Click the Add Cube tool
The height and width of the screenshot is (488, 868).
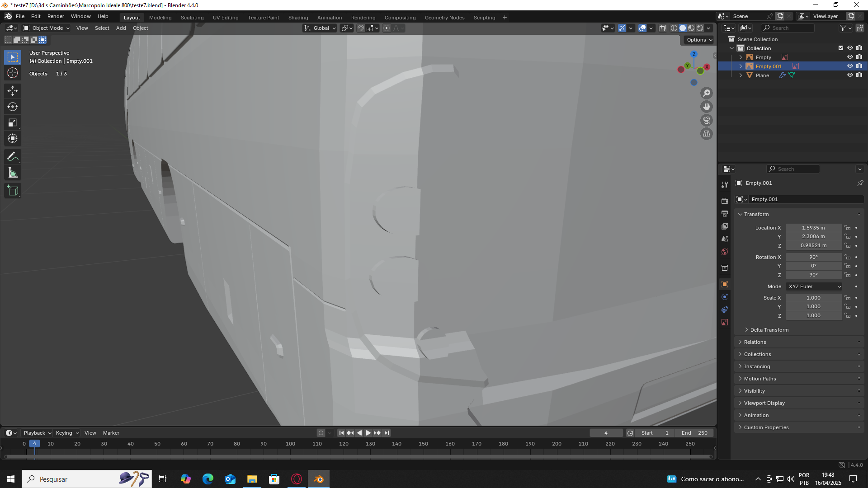12,191
